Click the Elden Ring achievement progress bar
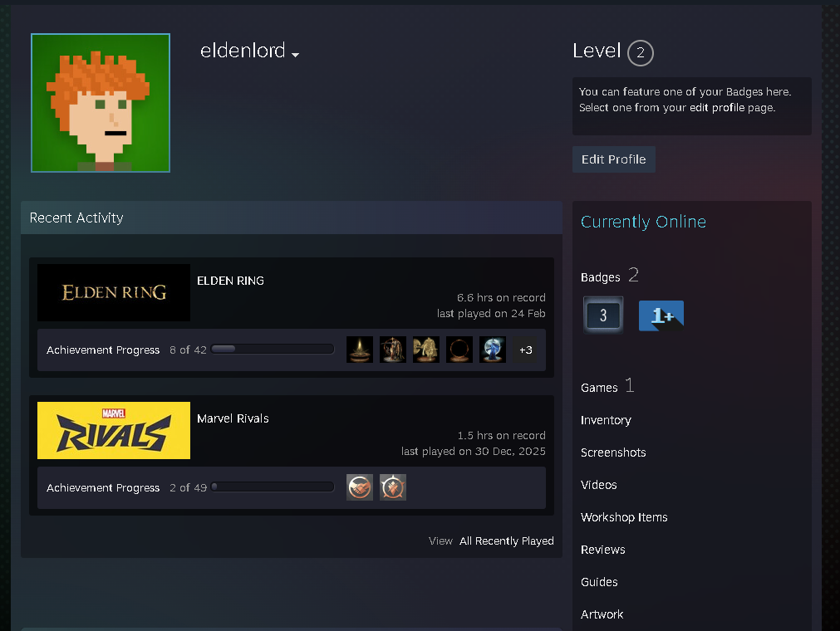This screenshot has width=840, height=631. pos(273,350)
